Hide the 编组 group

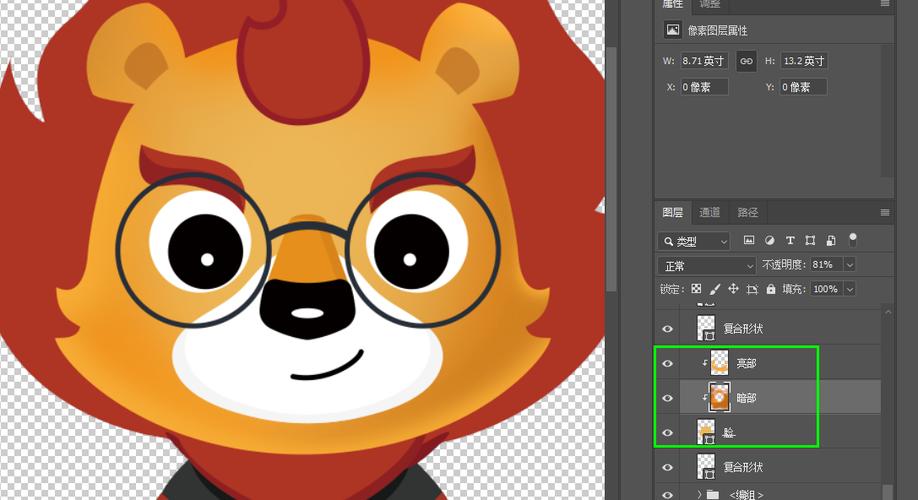667,495
